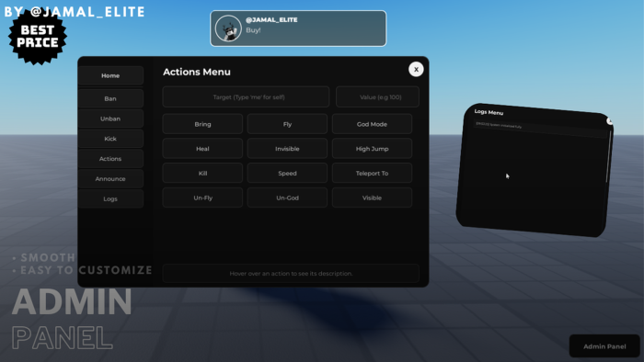Click the Admin Panel button
The width and height of the screenshot is (644, 362).
604,346
